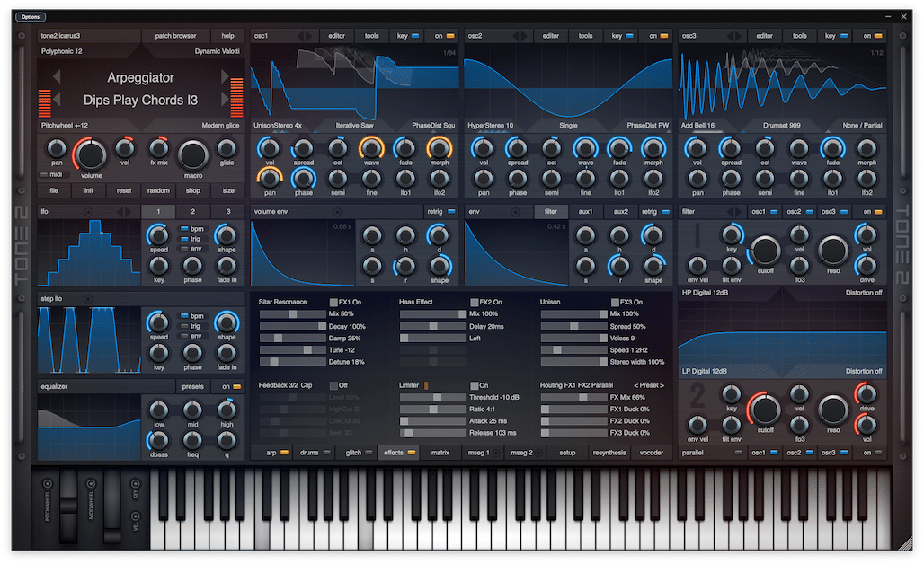Click Distortion off label in upper filter
The width and height of the screenshot is (924, 564).
[x=863, y=293]
